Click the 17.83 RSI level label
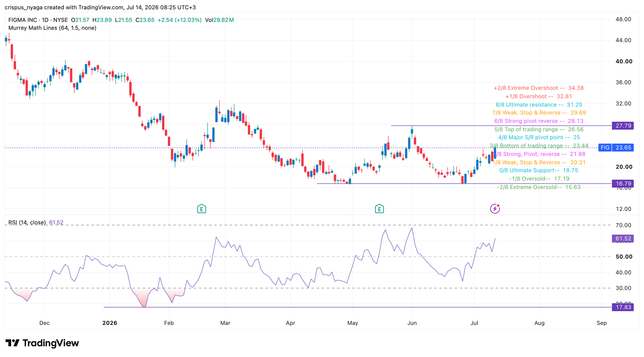The width and height of the screenshot is (644, 357). [623, 307]
